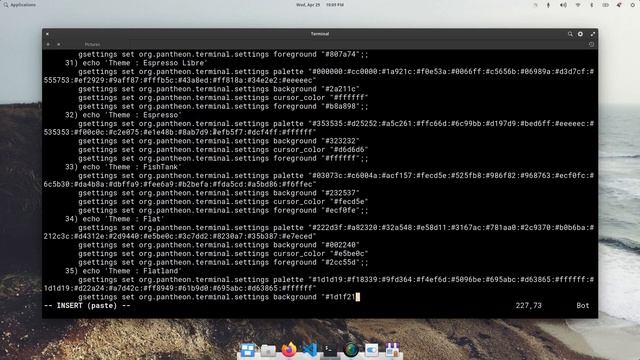Open the Bluetooth indicator

[x=591, y=5]
